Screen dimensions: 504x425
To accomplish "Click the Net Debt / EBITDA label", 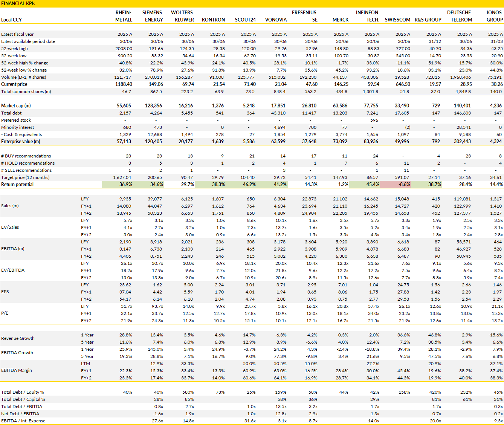I will tap(20, 414).
